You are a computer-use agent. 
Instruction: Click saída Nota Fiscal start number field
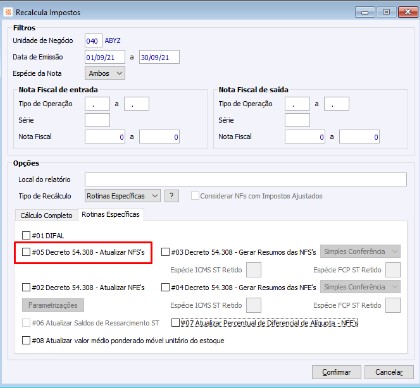point(305,137)
